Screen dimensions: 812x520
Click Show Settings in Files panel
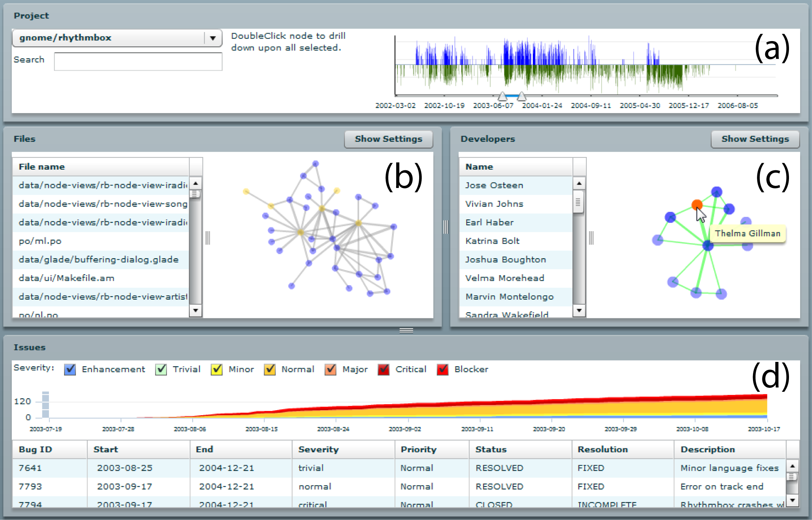[388, 139]
